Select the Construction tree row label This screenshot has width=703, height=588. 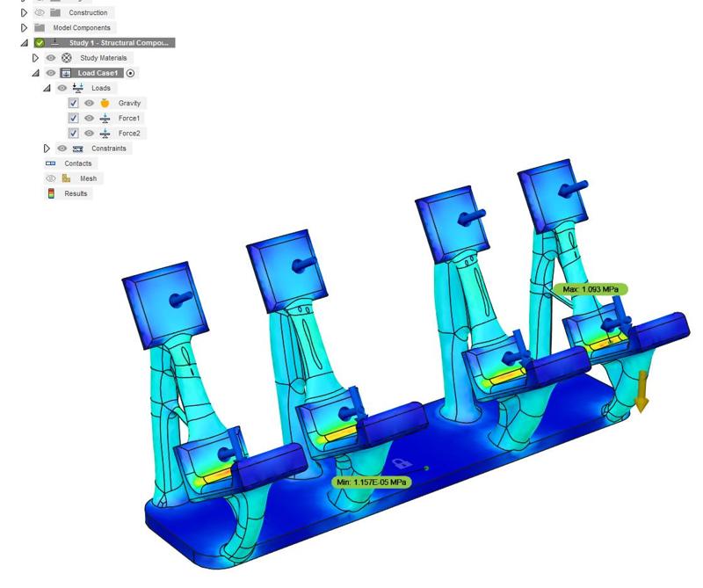pos(88,12)
